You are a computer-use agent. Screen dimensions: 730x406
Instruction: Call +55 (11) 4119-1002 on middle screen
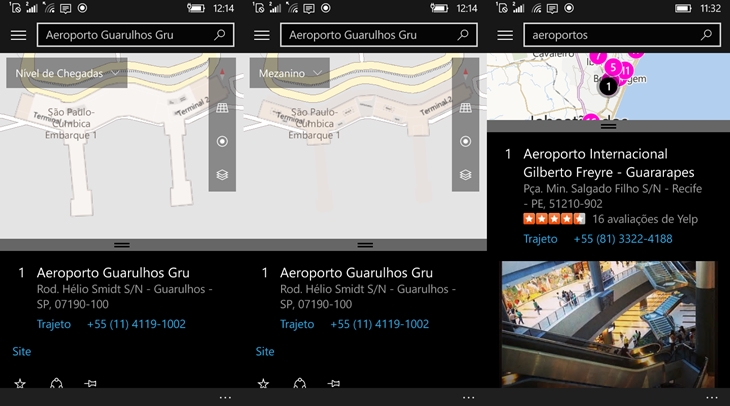379,324
